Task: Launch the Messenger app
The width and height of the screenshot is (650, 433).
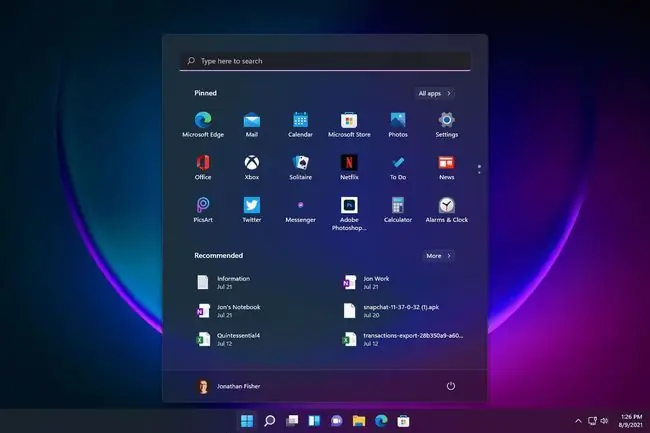Action: tap(300, 210)
